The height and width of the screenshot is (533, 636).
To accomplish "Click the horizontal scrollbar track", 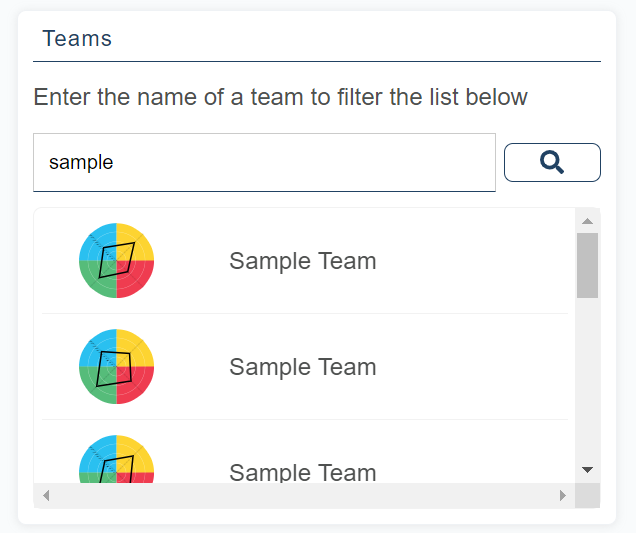I will 300,495.
